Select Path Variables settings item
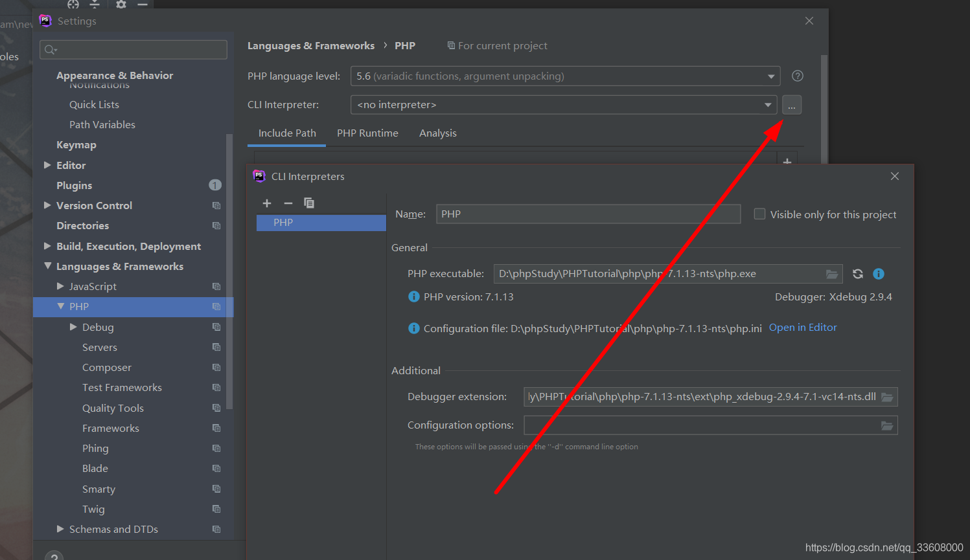The width and height of the screenshot is (970, 560). click(102, 125)
